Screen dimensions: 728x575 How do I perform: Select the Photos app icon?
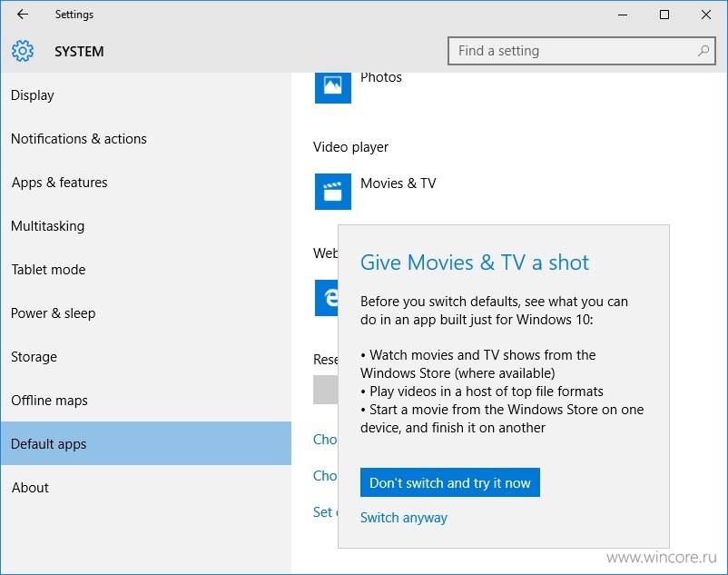[333, 86]
